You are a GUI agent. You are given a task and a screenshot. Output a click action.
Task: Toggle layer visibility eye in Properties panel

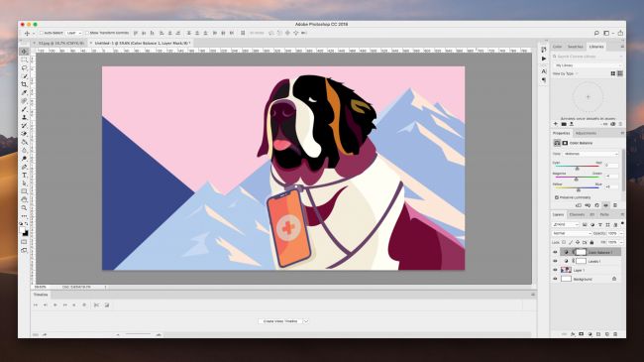pyautogui.click(x=605, y=205)
